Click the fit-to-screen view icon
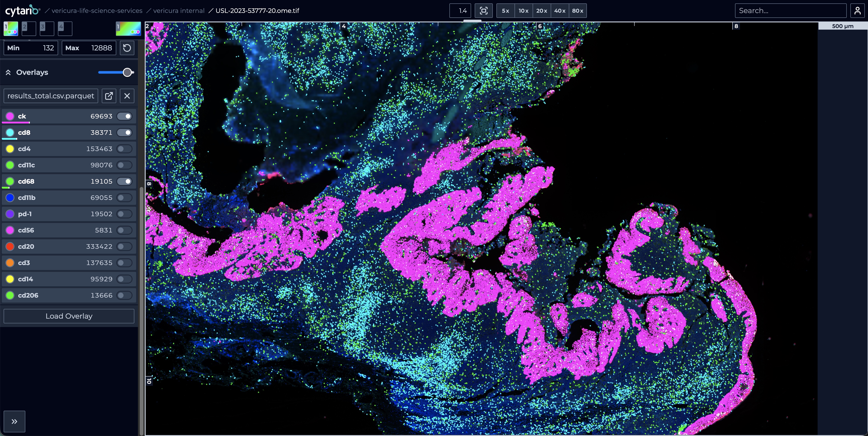 pyautogui.click(x=484, y=10)
